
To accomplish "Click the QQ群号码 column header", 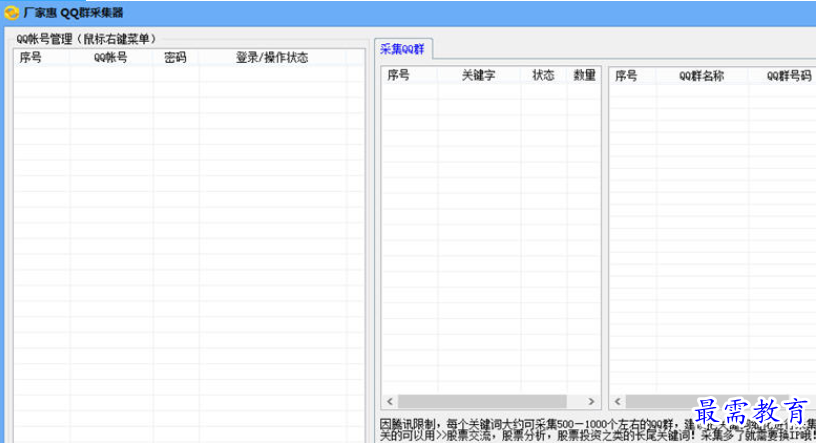I will pyautogui.click(x=788, y=75).
